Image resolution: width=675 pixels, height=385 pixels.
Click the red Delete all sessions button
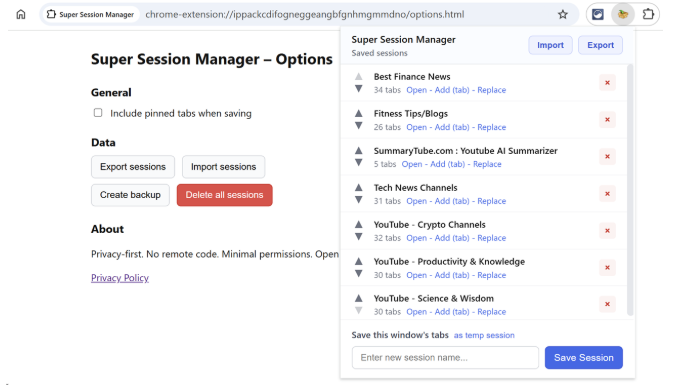click(x=225, y=195)
